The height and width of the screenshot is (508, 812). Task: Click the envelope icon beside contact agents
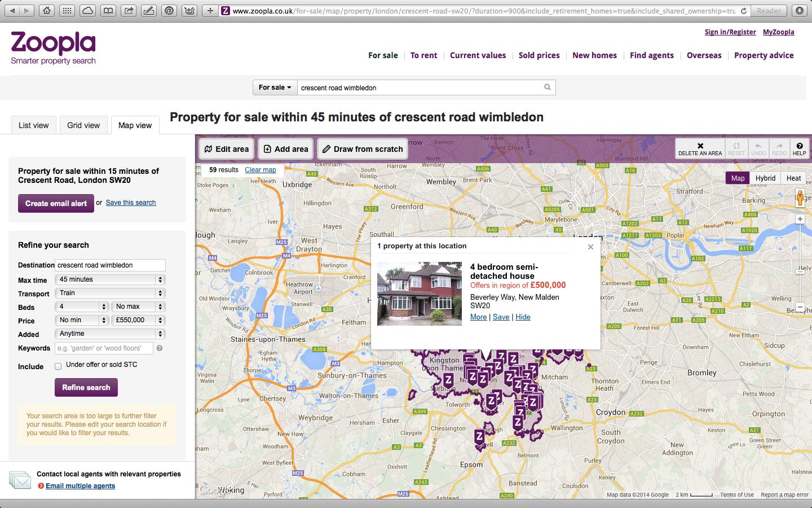(20, 480)
